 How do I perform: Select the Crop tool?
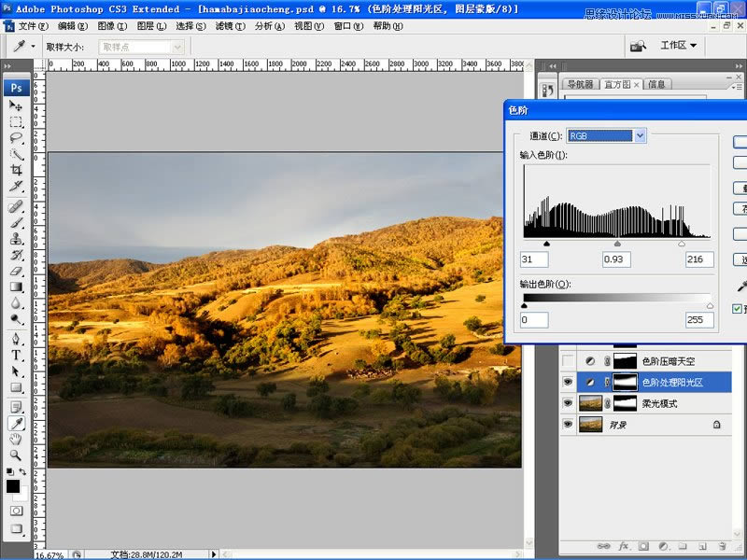(16, 170)
